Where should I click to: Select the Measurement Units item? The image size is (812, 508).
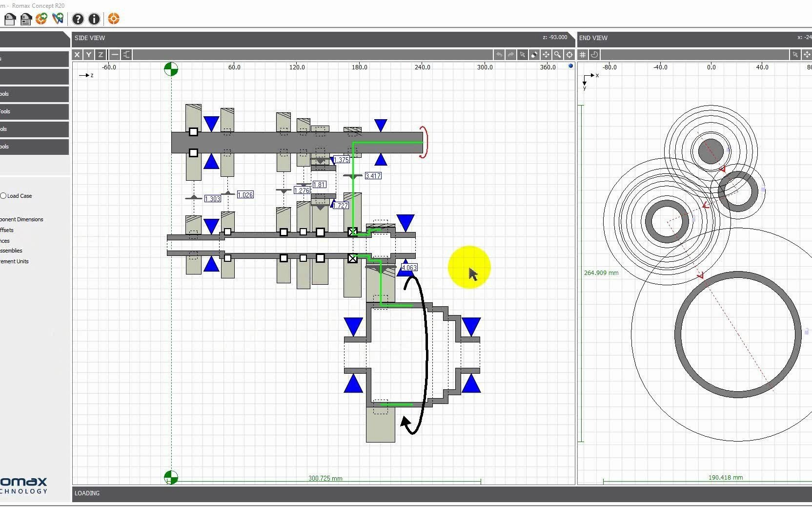(x=14, y=261)
